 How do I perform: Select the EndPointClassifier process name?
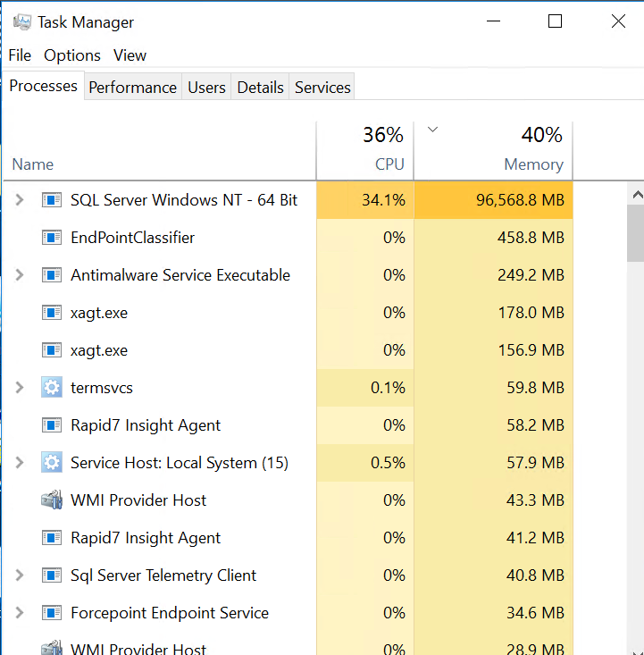(x=133, y=238)
